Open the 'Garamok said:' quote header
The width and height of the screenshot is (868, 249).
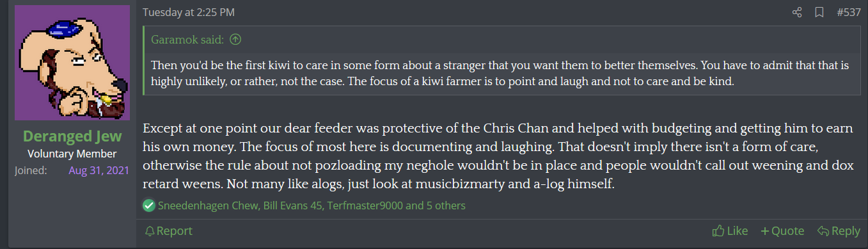coord(187,40)
